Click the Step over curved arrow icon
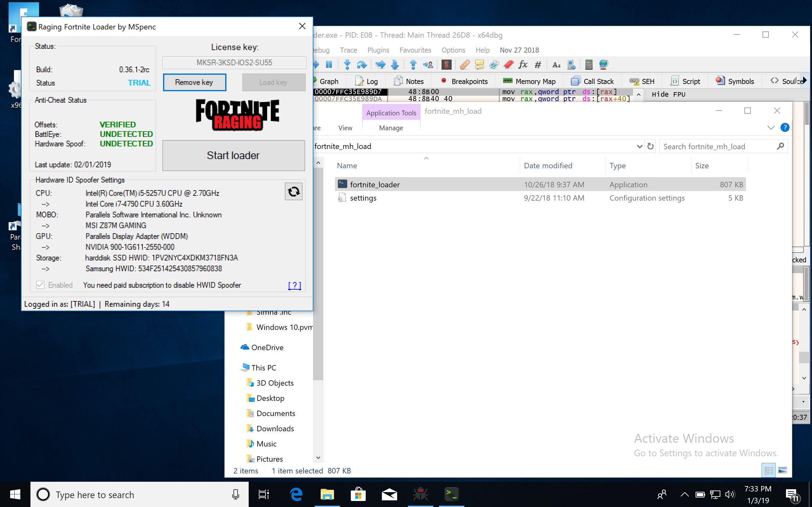 coord(362,64)
